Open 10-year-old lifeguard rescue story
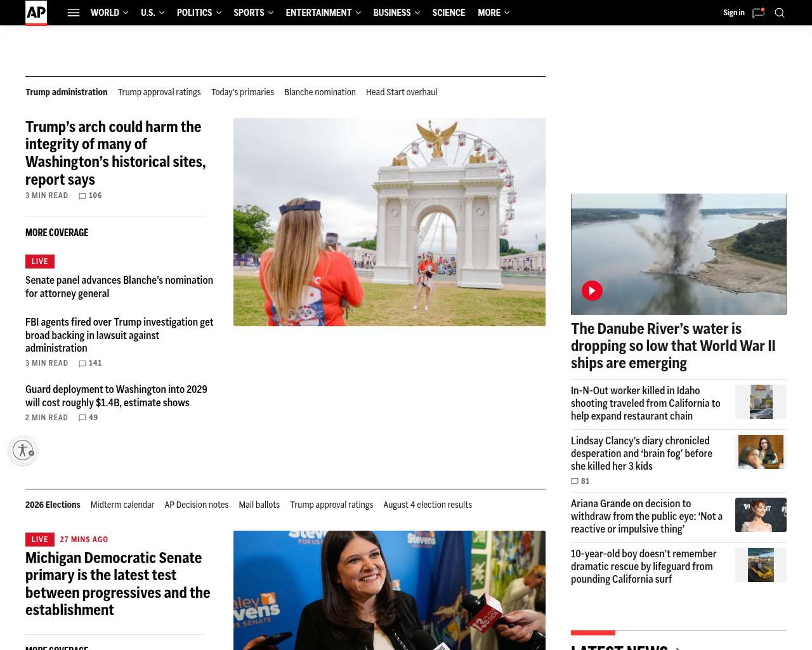This screenshot has width=812, height=650. pyautogui.click(x=644, y=566)
